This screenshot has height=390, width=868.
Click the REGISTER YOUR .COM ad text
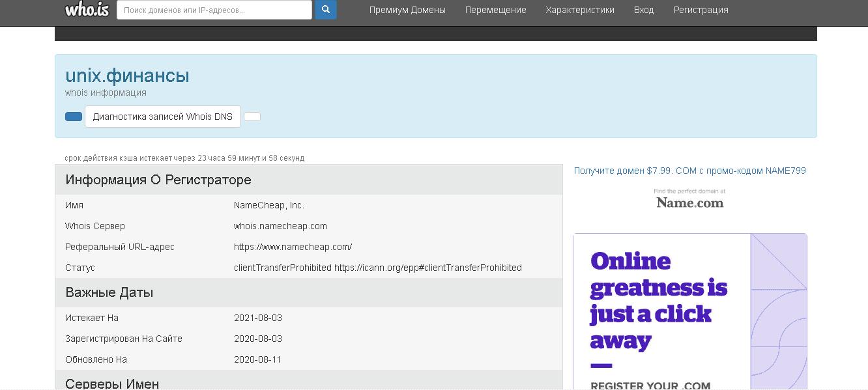tap(650, 385)
